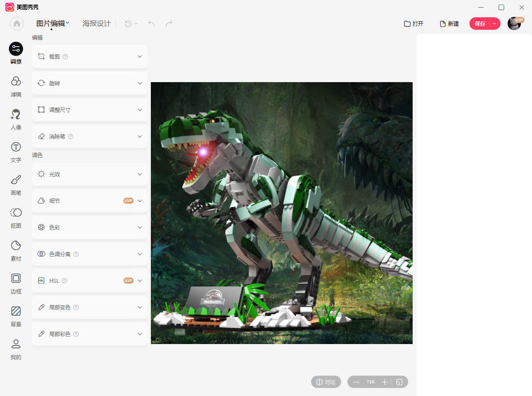The width and height of the screenshot is (532, 396).
Task: Open the 边框 border tool
Action: 16,284
